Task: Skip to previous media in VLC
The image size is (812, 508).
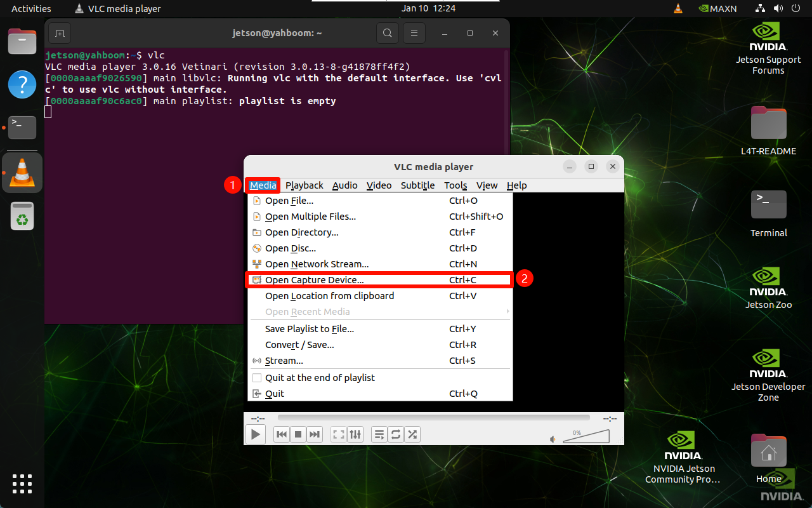Action: [x=282, y=434]
